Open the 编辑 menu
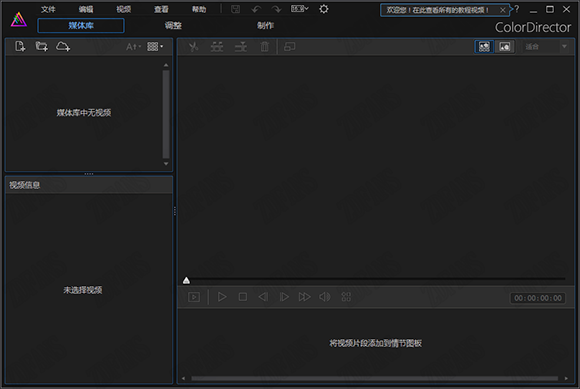The width and height of the screenshot is (580, 389). point(86,9)
